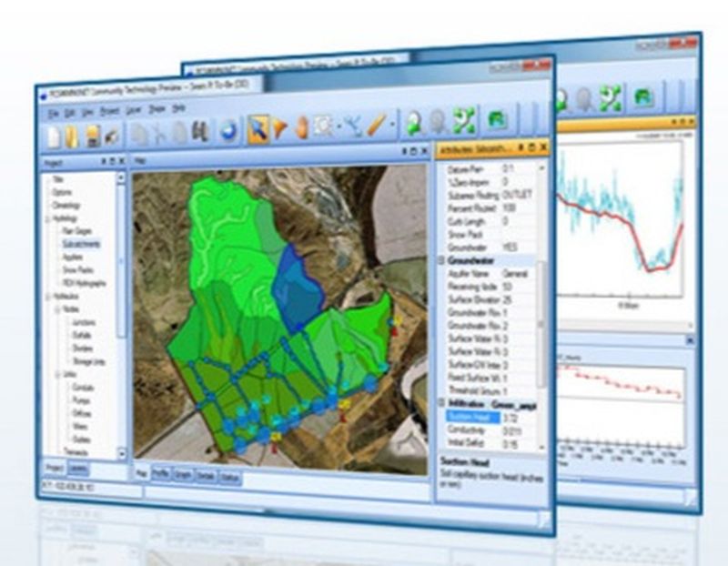
Task: Click the blue globe toolbar icon
Action: point(228,131)
